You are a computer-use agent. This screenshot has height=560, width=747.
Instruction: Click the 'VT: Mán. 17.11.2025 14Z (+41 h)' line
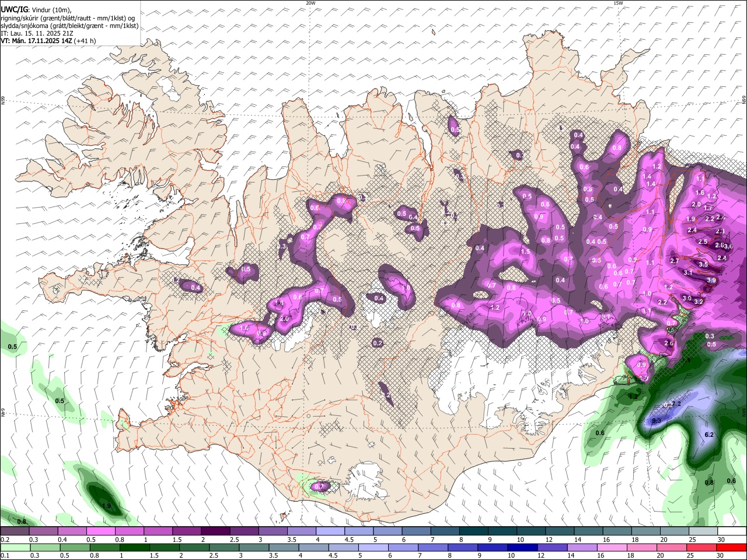[48, 41]
